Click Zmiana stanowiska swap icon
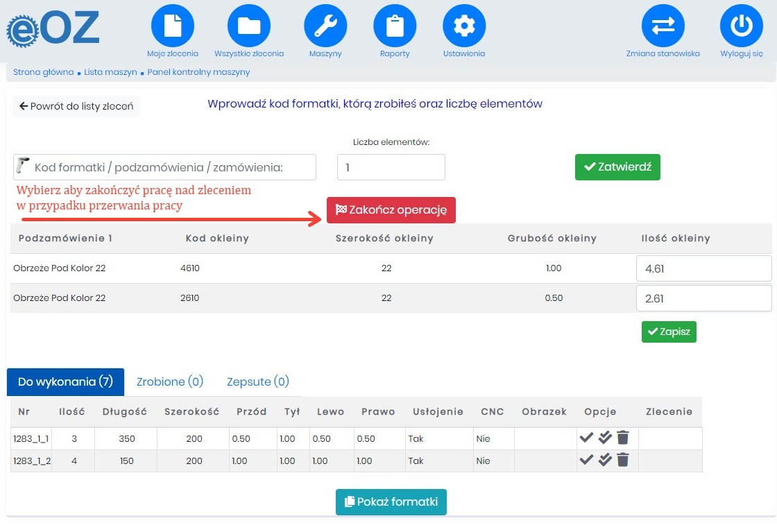Viewport: 777px width, 532px height. 663,26
